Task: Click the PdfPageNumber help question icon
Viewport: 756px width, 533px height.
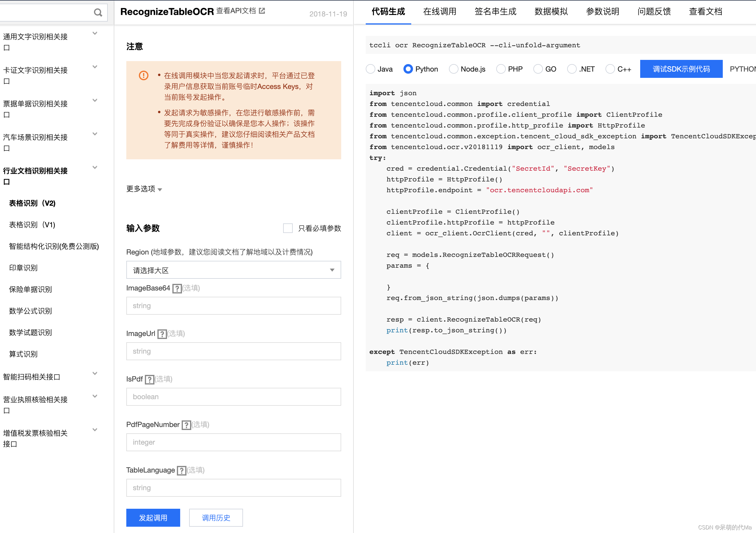Action: (186, 425)
